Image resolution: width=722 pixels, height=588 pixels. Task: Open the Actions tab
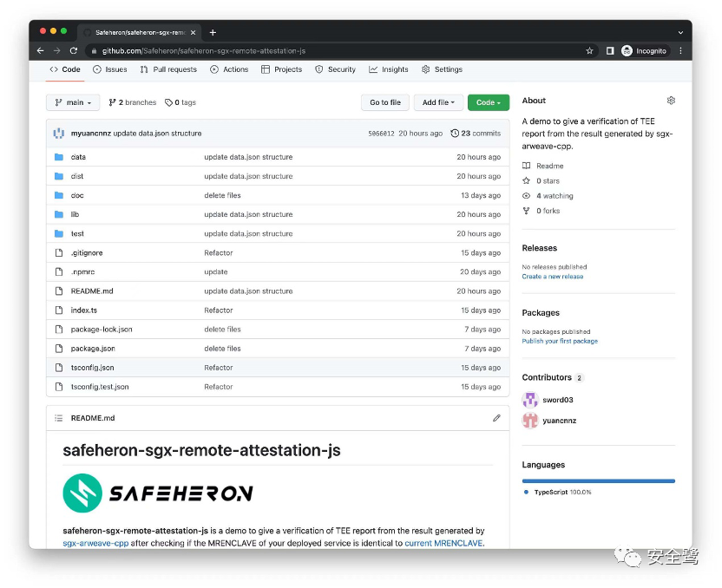tap(229, 69)
